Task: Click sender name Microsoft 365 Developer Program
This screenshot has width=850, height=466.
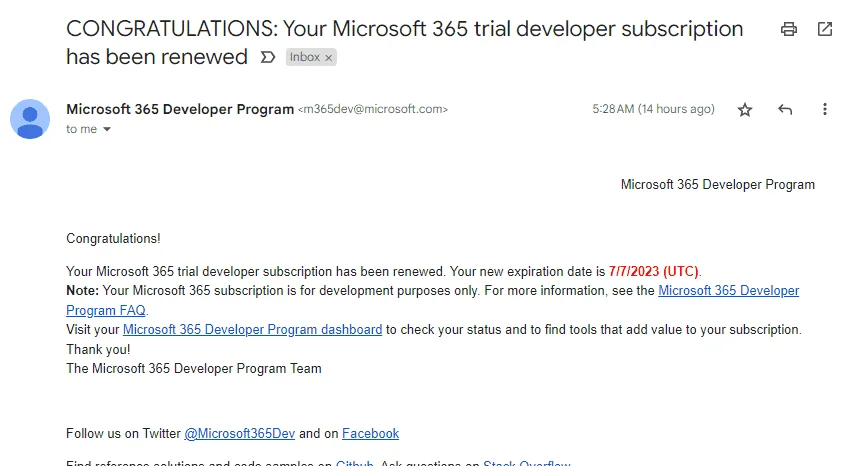Action: pos(180,109)
